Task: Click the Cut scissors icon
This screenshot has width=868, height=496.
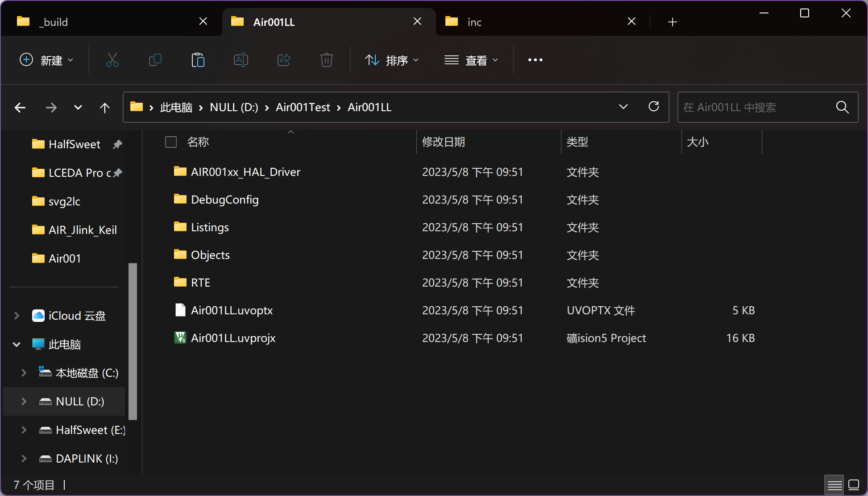Action: tap(112, 60)
